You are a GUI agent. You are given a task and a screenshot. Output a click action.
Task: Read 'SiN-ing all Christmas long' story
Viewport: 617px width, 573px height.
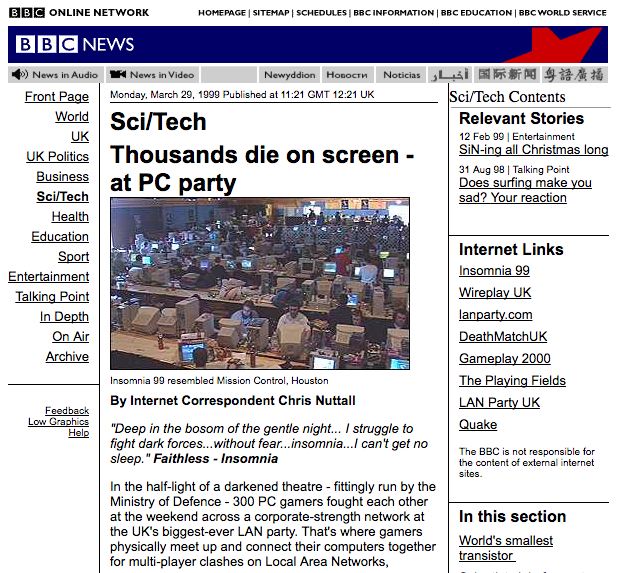[x=533, y=150]
